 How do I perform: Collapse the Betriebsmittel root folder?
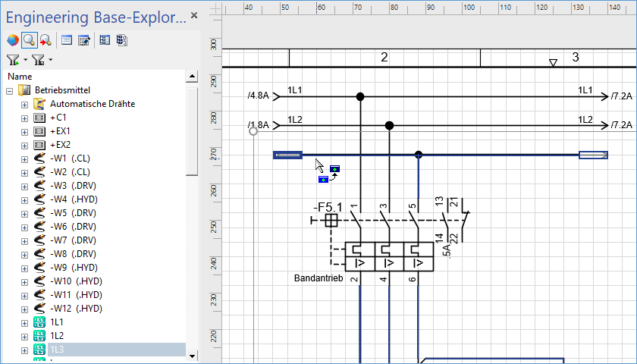tap(10, 90)
